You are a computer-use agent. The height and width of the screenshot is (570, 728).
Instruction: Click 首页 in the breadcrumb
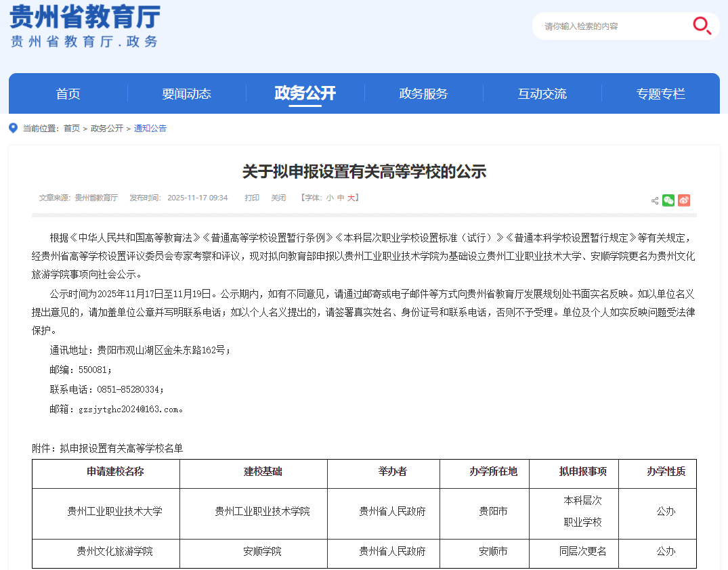(72, 128)
